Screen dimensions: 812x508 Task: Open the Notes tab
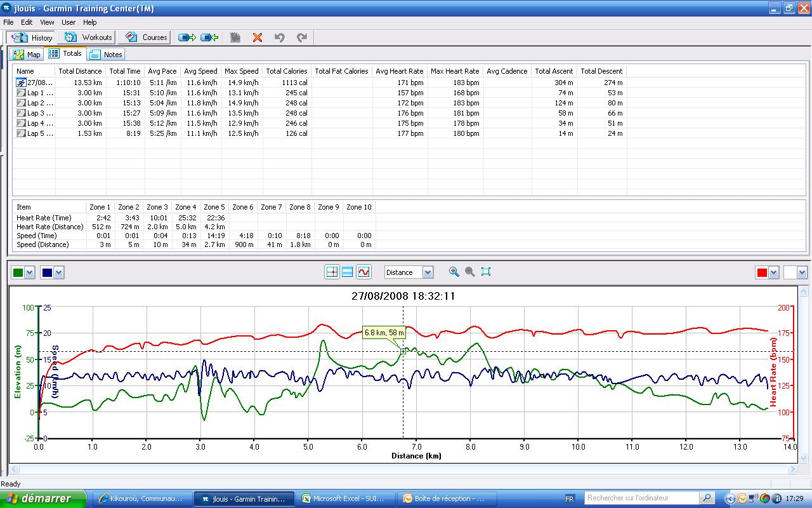pos(106,55)
